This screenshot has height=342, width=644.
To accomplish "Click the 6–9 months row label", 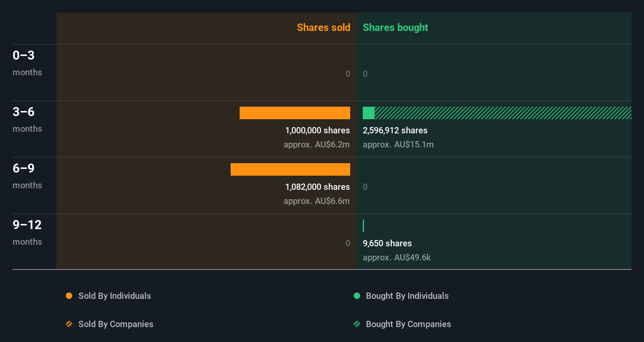I will (27, 176).
